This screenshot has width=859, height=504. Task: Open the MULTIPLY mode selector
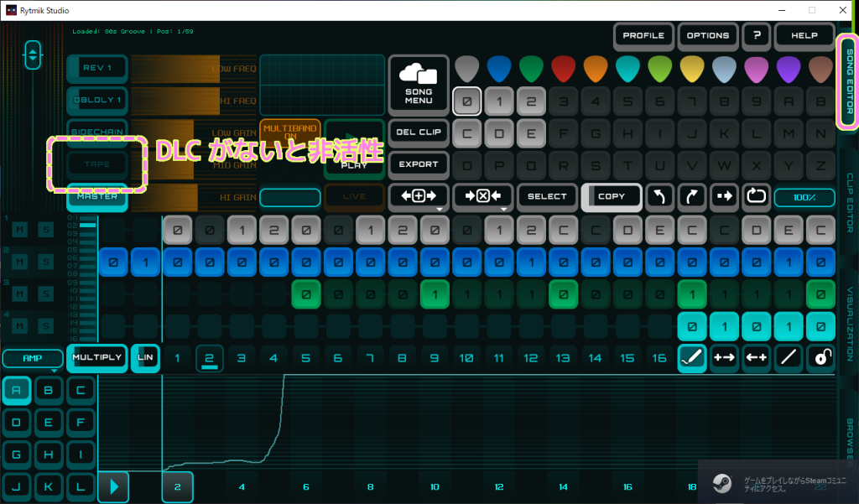97,358
